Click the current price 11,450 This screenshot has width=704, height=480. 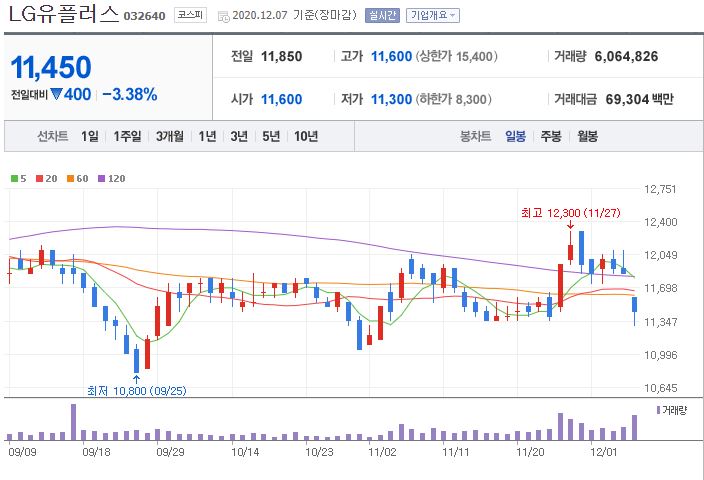click(x=51, y=67)
